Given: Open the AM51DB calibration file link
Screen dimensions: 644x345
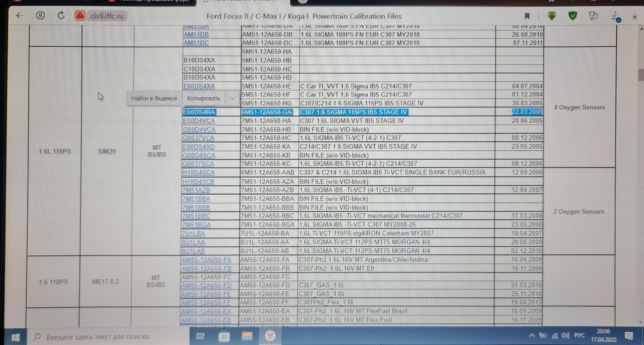Looking at the screenshot, I should tap(196, 35).
